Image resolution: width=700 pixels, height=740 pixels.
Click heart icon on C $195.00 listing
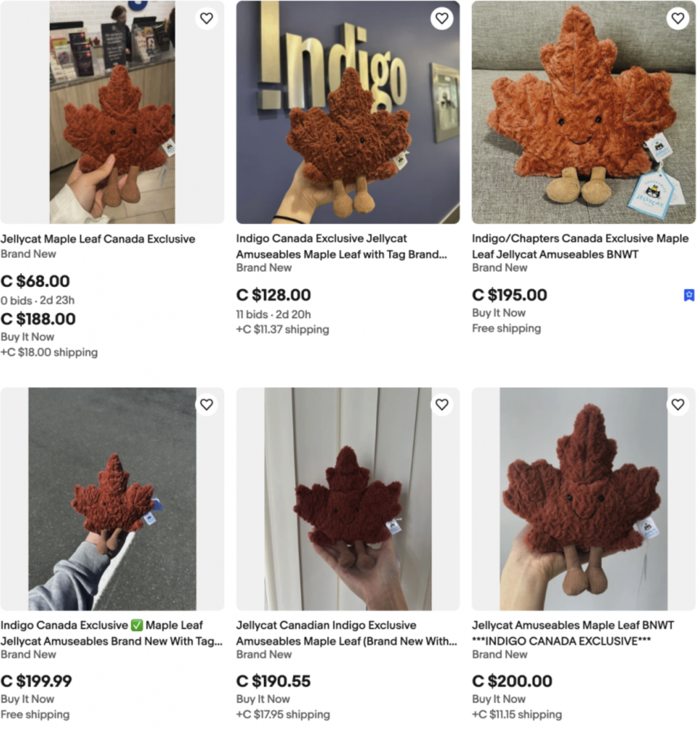[678, 18]
